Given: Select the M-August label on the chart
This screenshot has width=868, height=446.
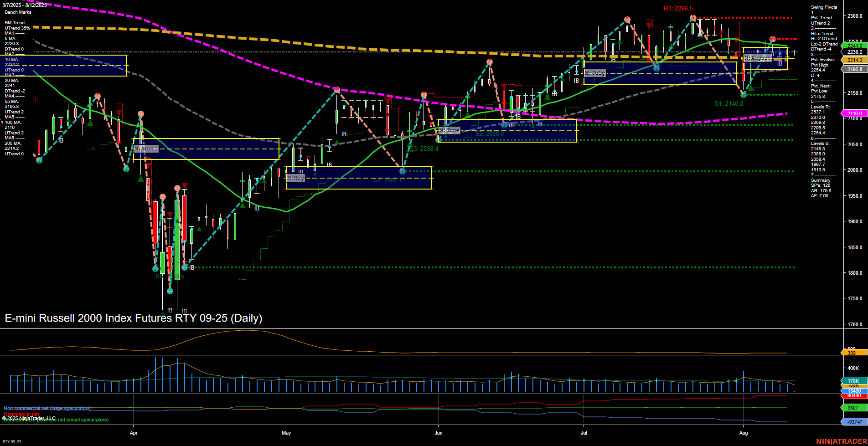Looking at the screenshot, I should 759,58.
